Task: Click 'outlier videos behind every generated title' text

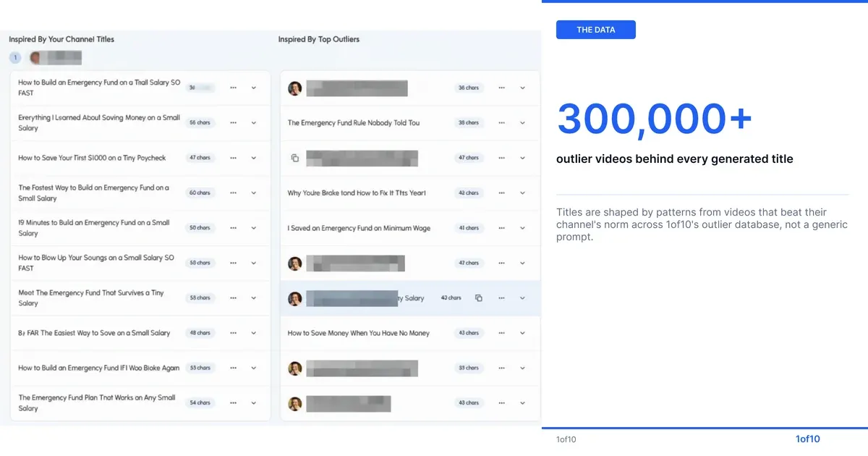Action: (675, 159)
